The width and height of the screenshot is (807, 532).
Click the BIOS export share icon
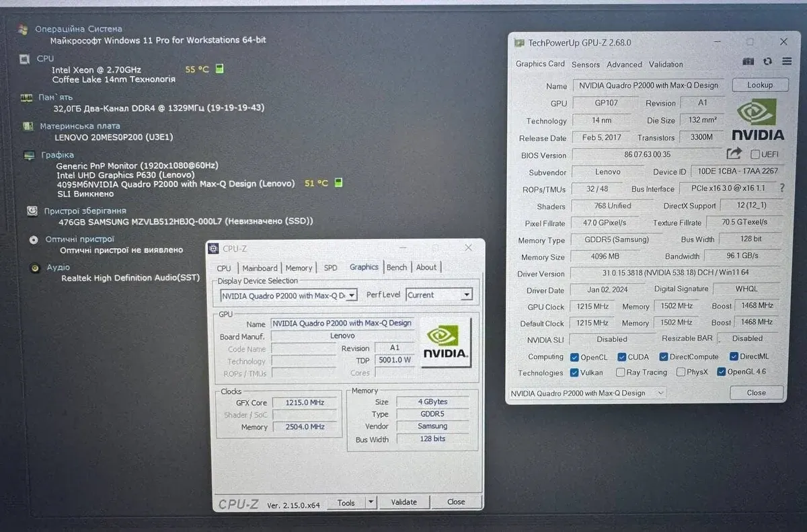click(734, 154)
